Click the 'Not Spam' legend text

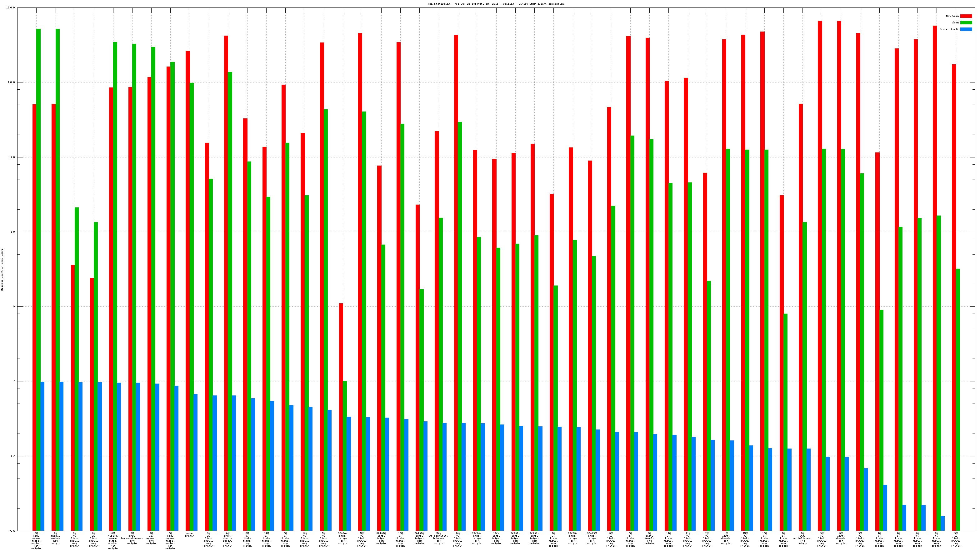[x=952, y=16]
